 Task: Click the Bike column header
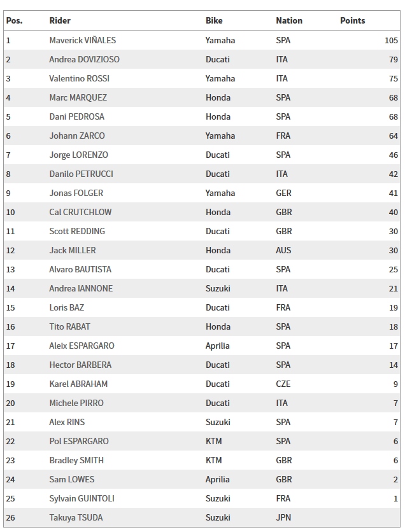[214, 20]
